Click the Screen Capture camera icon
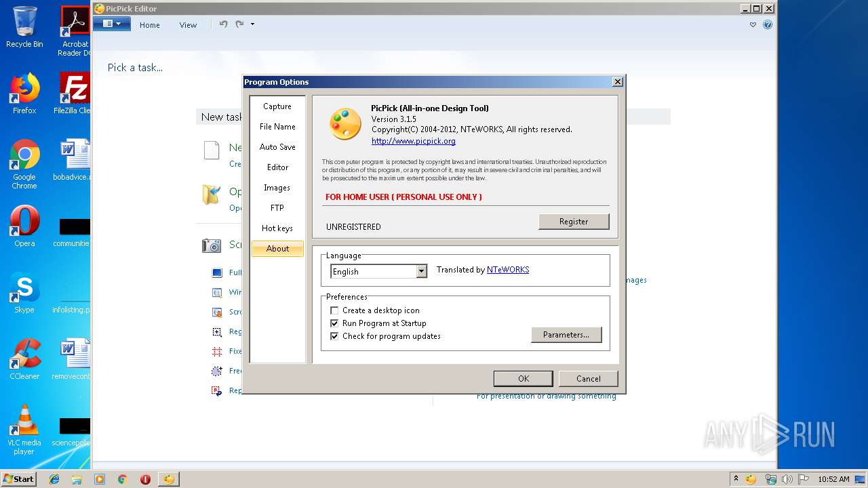 pyautogui.click(x=212, y=245)
